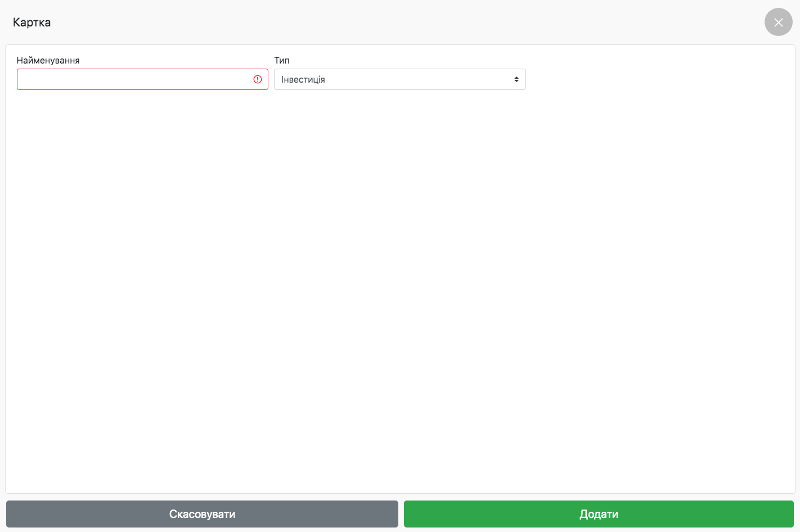Click the Картка dialog title
Viewport: 800px width, 532px height.
pyautogui.click(x=32, y=22)
